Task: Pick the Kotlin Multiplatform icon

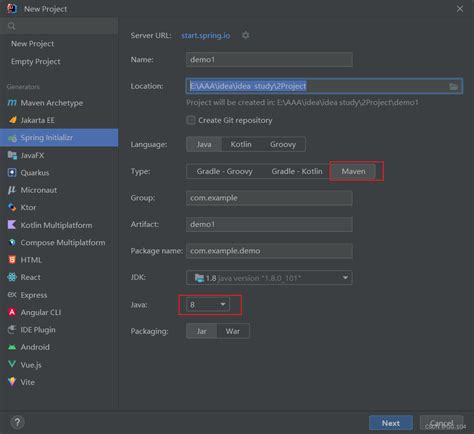Action: click(12, 225)
